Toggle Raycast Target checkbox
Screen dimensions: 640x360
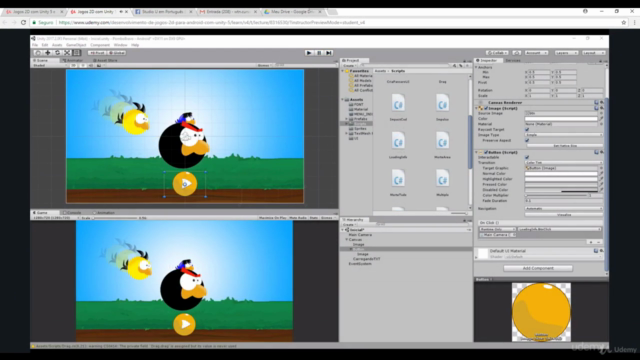pyautogui.click(x=527, y=129)
